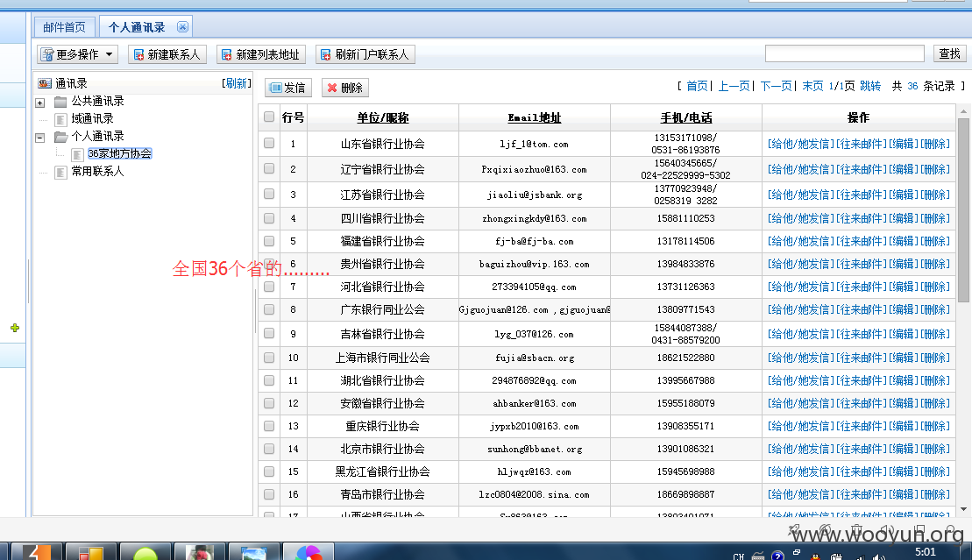Click the scrollbar up arrow

coord(963,111)
